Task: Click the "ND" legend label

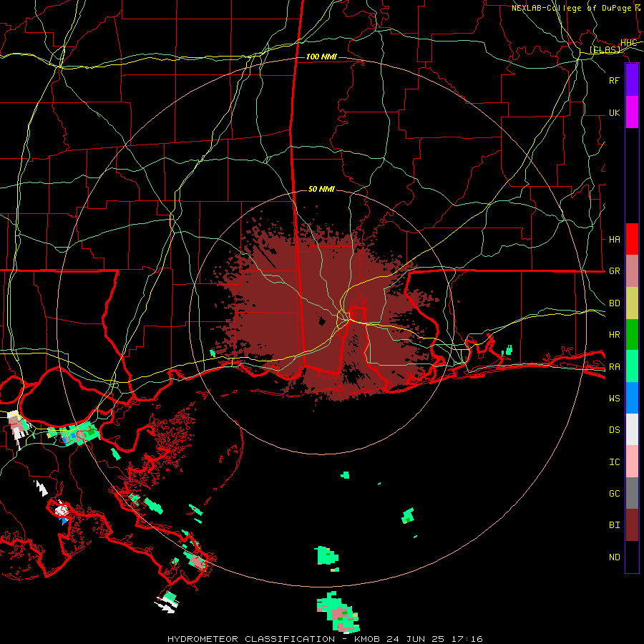Action: 614,557
